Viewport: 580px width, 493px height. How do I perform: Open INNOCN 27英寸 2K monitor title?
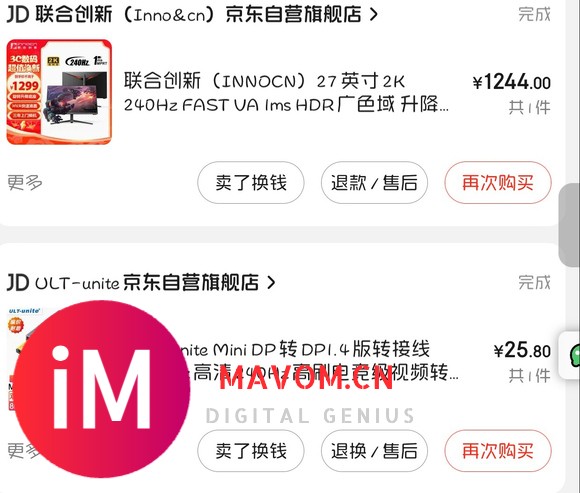(286, 92)
